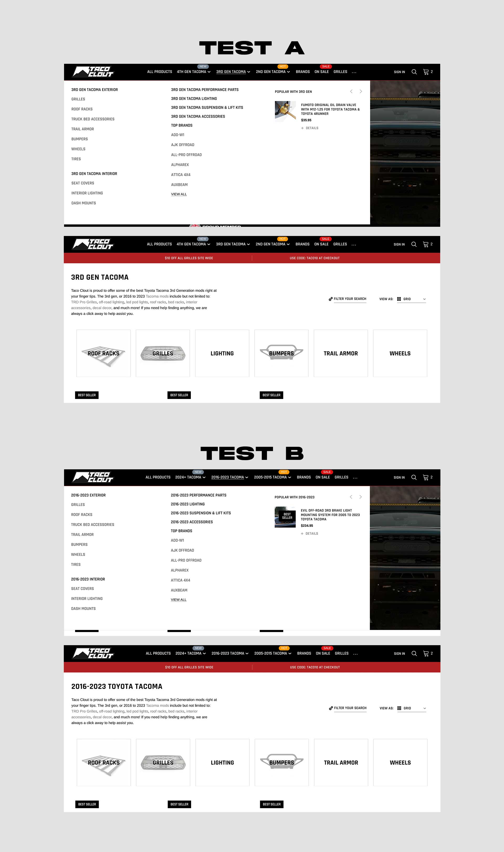Click the search icon in Test A nav
This screenshot has height=852, width=504.
pyautogui.click(x=416, y=72)
